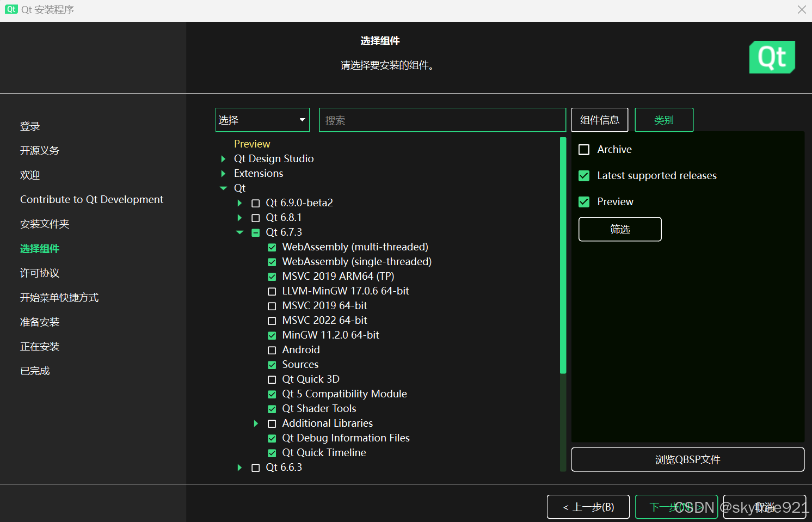Click the component tree vertical scrollbar
Image resolution: width=812 pixels, height=522 pixels.
[x=563, y=255]
